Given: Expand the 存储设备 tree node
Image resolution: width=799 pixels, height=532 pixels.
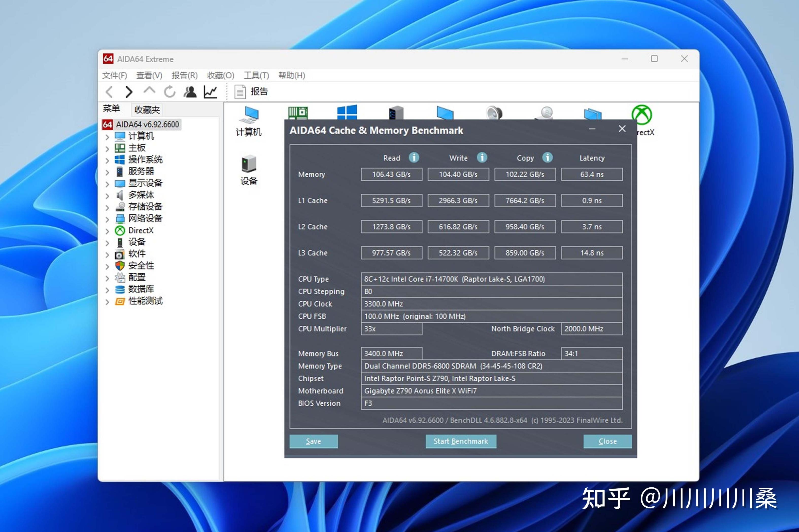Looking at the screenshot, I should [107, 208].
